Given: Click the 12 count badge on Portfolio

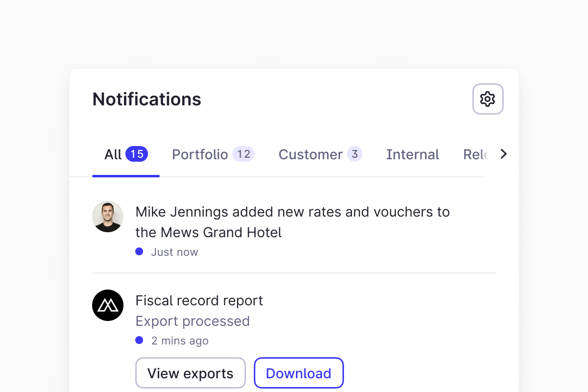Looking at the screenshot, I should (244, 154).
